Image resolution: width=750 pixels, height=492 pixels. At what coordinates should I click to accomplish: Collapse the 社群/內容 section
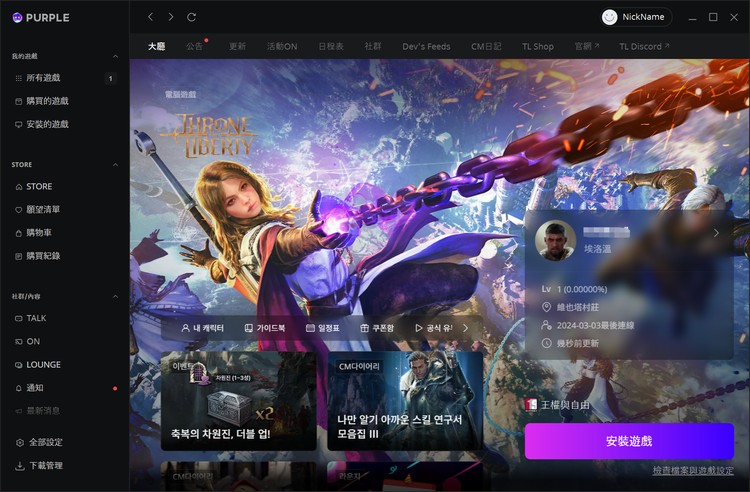[115, 296]
